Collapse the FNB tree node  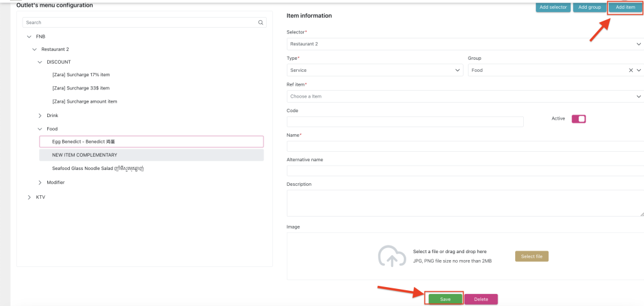click(x=29, y=37)
